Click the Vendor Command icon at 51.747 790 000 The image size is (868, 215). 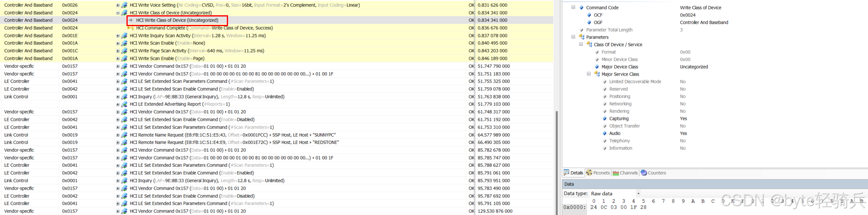click(x=124, y=66)
